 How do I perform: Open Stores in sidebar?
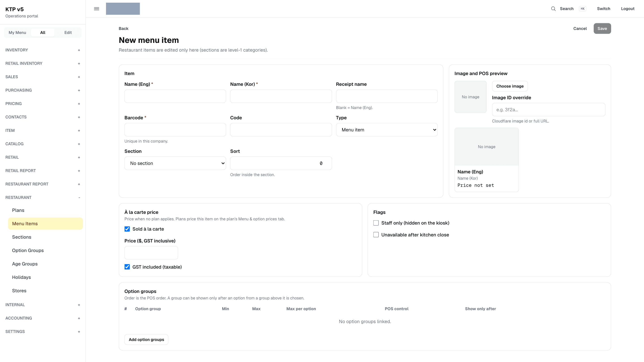coord(45,290)
